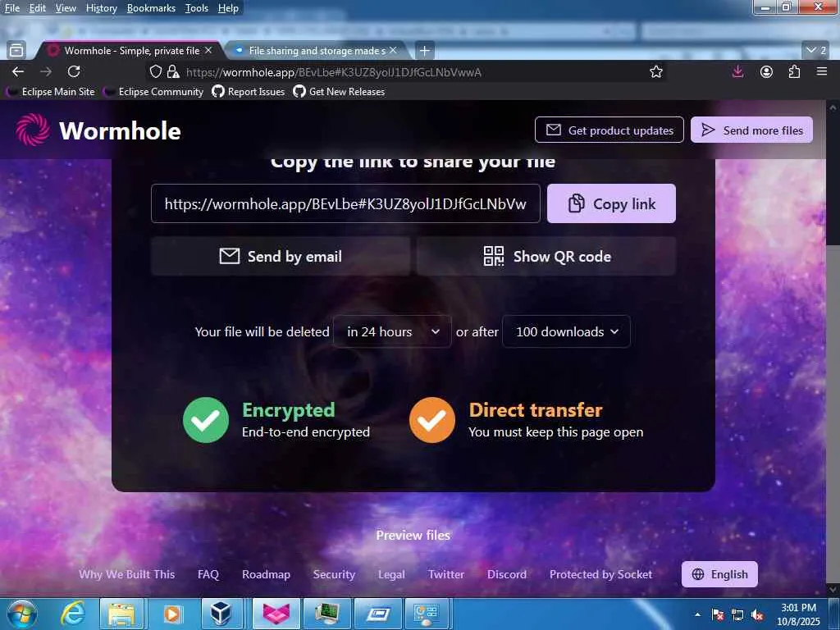Open Get New Releases bookmark
This screenshot has height=630, width=840.
tap(339, 92)
